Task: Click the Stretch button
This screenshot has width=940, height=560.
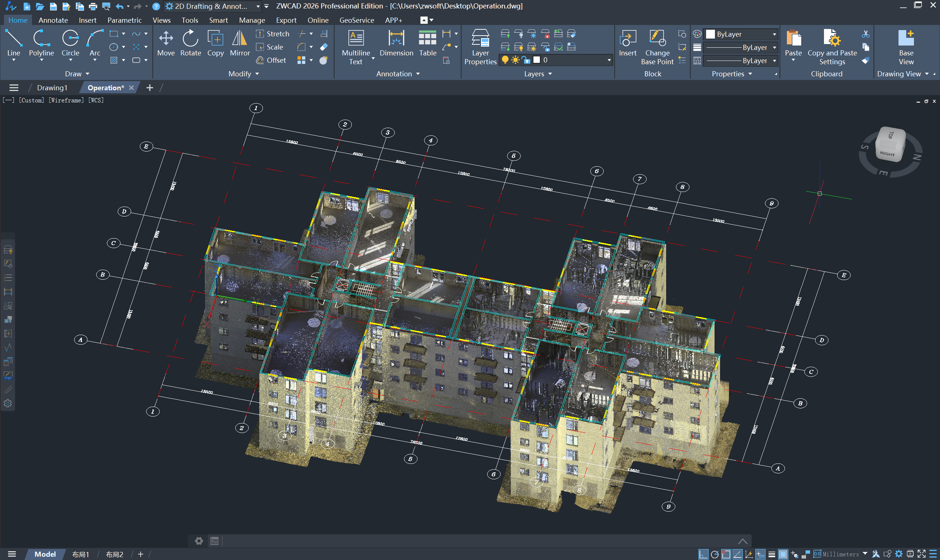Action: (272, 34)
